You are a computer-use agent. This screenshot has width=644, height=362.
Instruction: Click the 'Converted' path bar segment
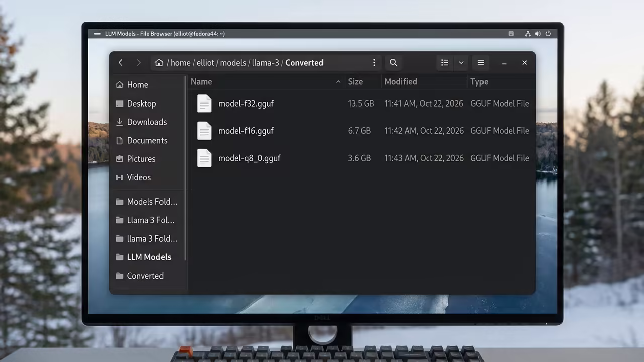pyautogui.click(x=304, y=63)
